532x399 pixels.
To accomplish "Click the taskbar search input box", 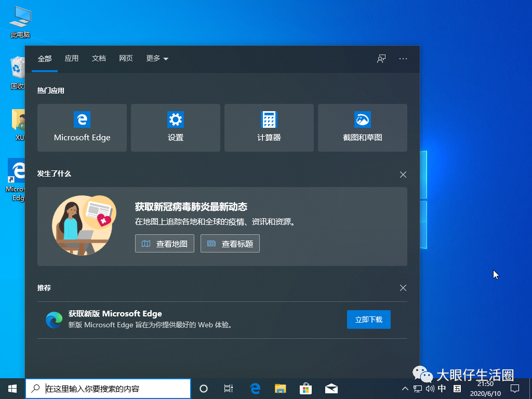I will 108,389.
